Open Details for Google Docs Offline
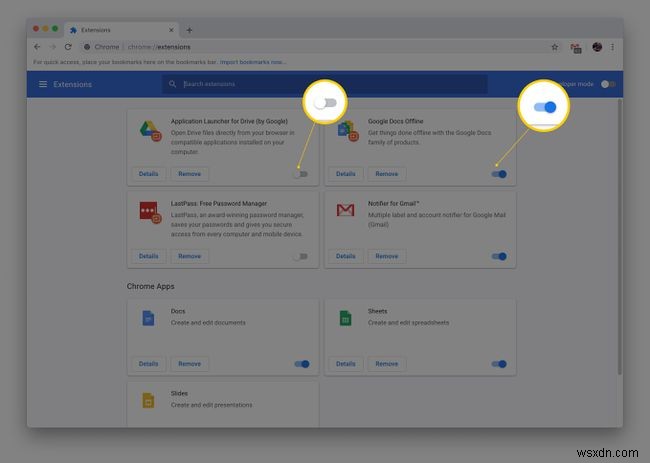 [346, 174]
